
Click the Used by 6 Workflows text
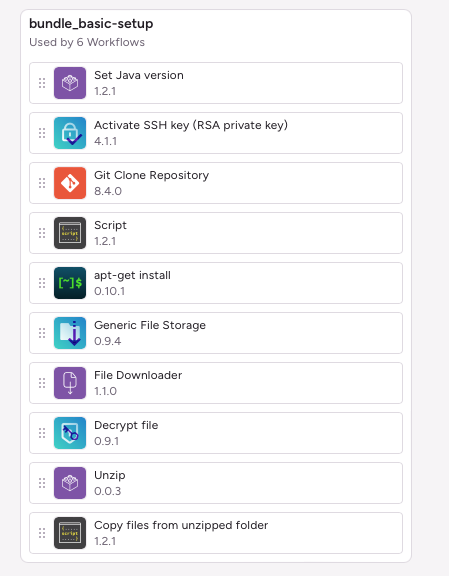pos(87,42)
